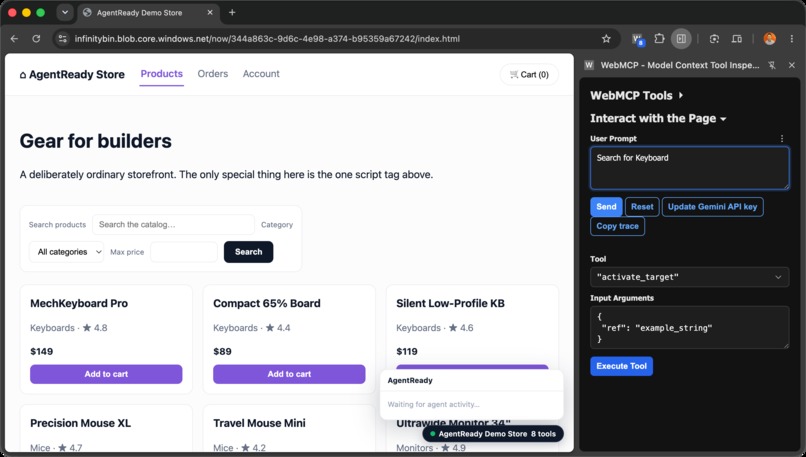Open the tab search dropdown arrow

65,12
